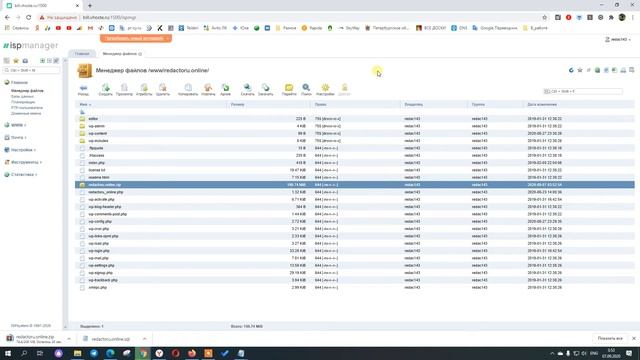This screenshot has height=360, width=640.
Task: Select the .htaccess file row
Action: 355,156
